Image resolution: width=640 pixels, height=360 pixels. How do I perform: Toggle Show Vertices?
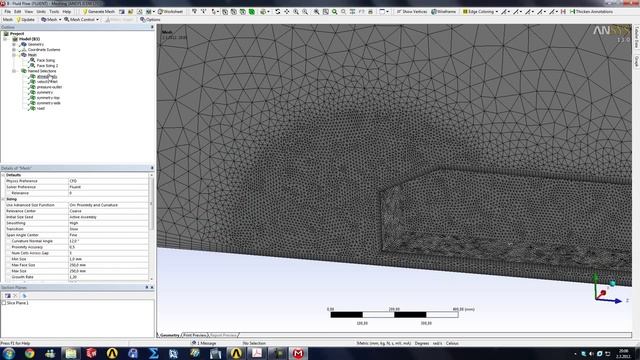point(412,12)
